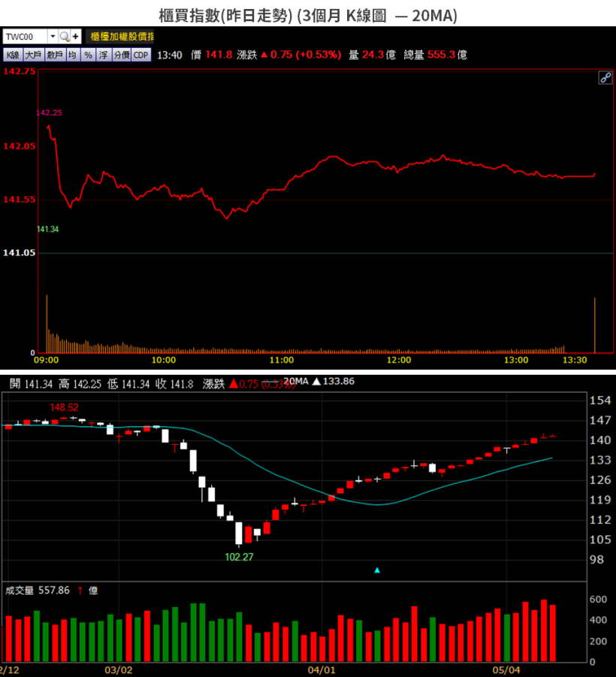Toggle the 均 average line button
The width and height of the screenshot is (616, 677).
(x=73, y=55)
